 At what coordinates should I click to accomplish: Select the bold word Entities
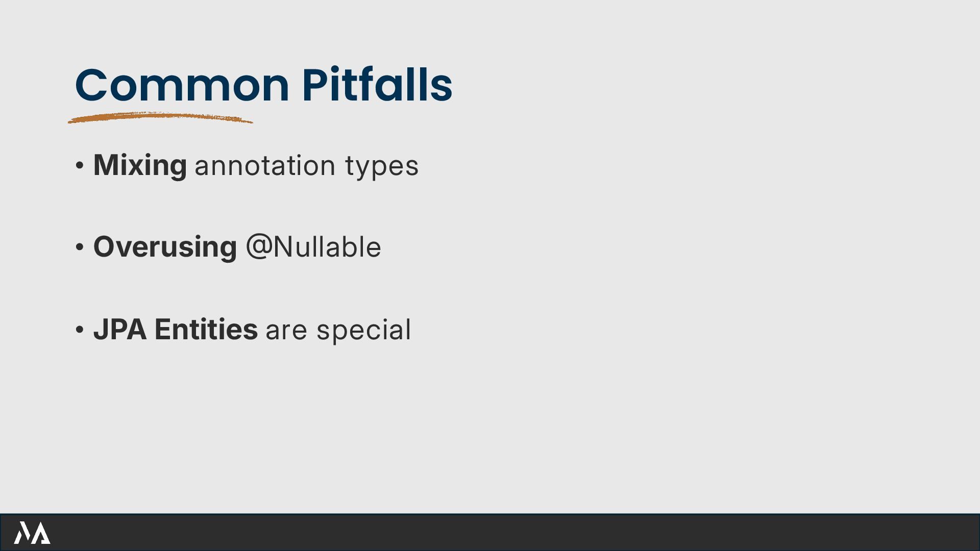tap(206, 330)
